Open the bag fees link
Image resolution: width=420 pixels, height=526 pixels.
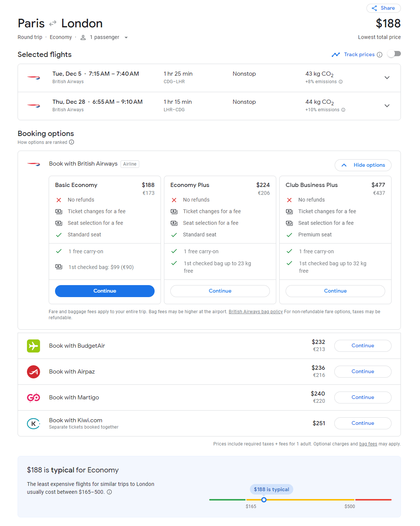[368, 444]
